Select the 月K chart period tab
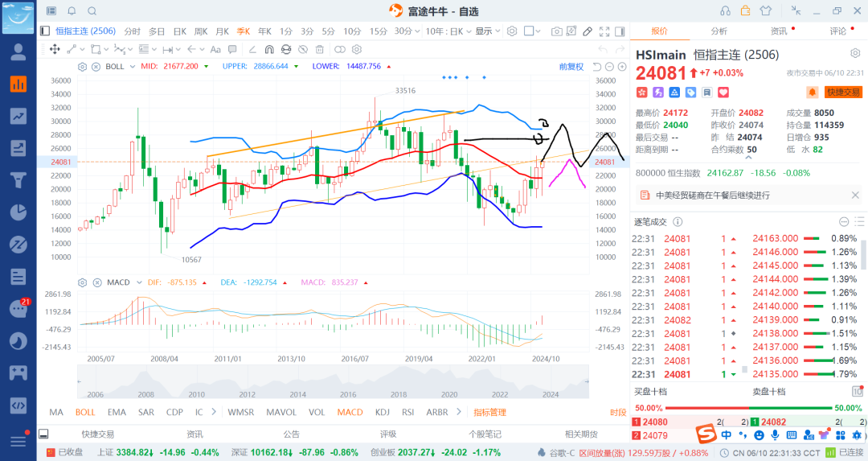 coord(222,31)
